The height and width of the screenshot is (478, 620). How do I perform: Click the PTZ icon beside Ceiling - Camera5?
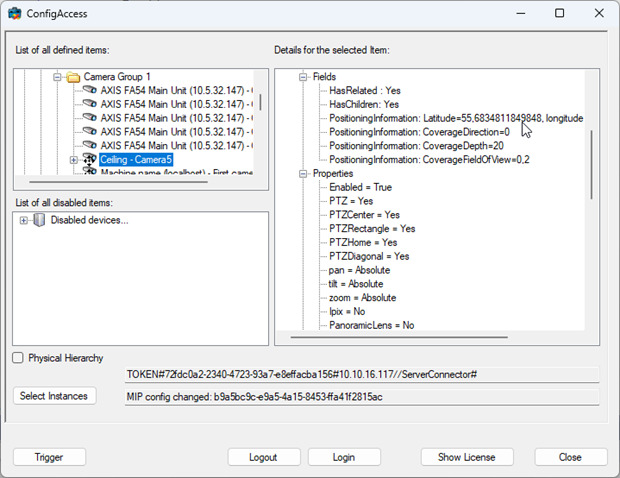coord(90,159)
